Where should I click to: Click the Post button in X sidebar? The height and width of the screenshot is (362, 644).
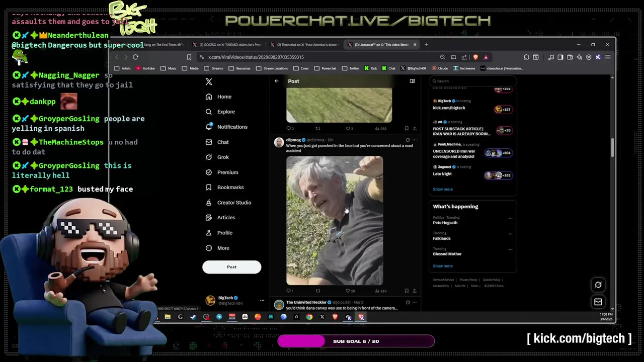pyautogui.click(x=231, y=267)
